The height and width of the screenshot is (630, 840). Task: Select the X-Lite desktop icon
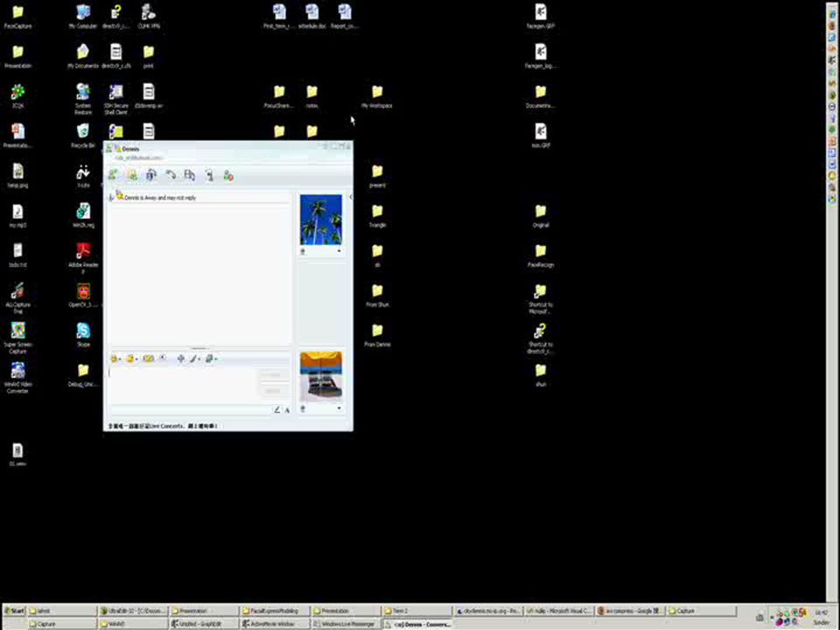click(83, 176)
